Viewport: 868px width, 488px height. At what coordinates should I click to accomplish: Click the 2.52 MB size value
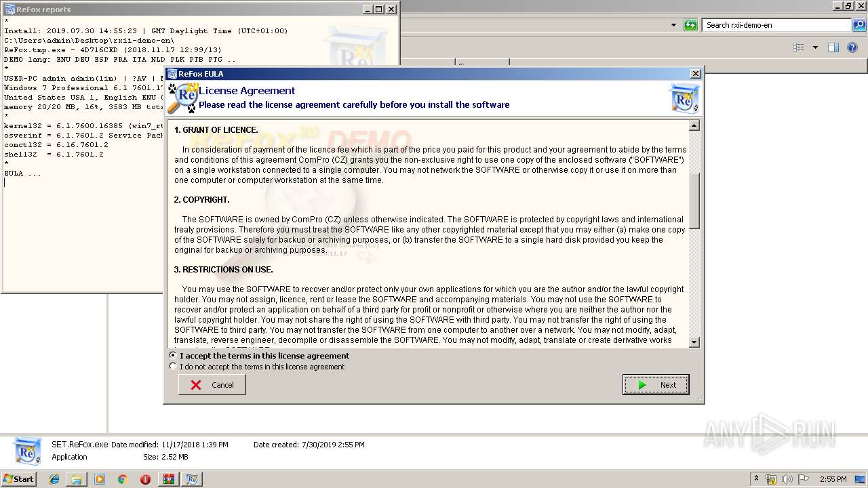click(x=175, y=457)
